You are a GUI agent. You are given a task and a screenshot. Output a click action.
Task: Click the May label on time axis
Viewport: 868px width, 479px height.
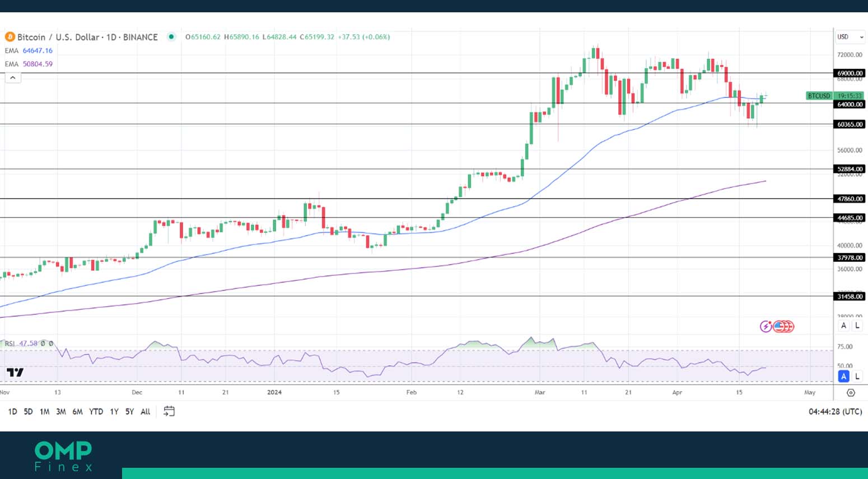810,392
